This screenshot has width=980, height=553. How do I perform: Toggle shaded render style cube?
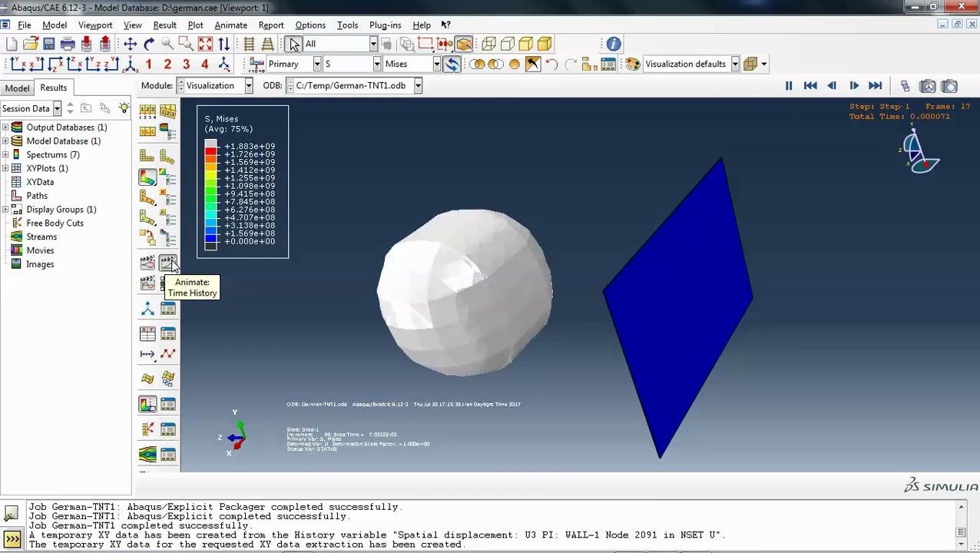[x=545, y=44]
